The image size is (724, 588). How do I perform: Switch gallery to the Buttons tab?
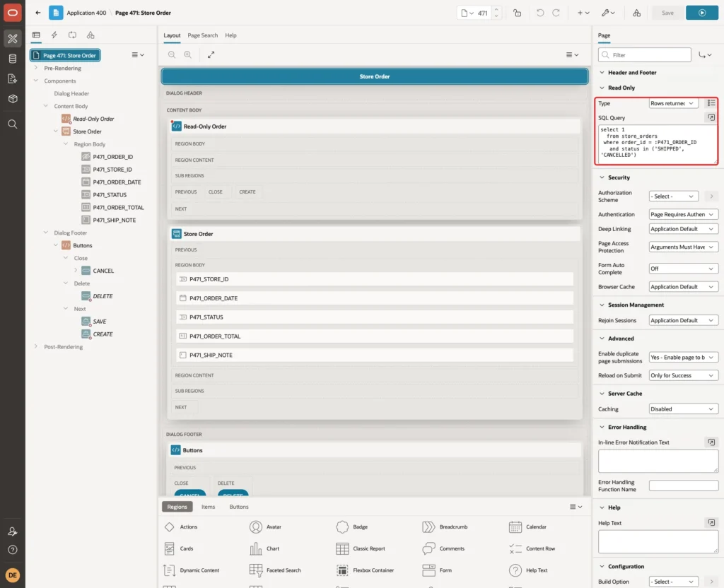coord(239,507)
